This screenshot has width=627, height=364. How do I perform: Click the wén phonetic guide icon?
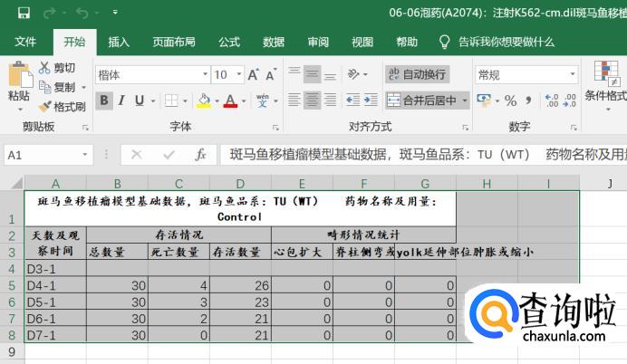tap(263, 101)
